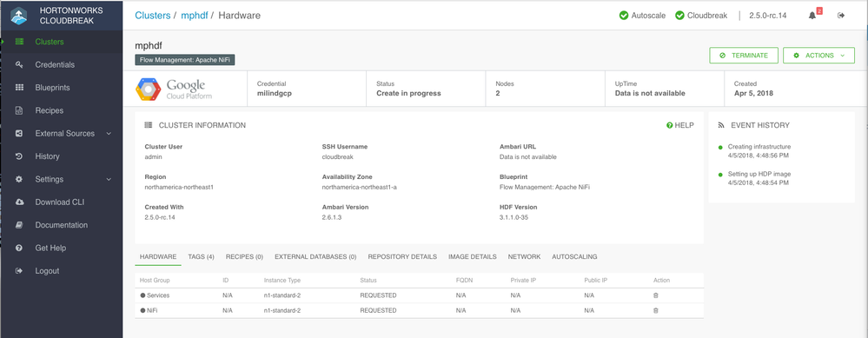Click the 3.1.1.0-35 HDF version value
The width and height of the screenshot is (868, 338).
(x=514, y=217)
